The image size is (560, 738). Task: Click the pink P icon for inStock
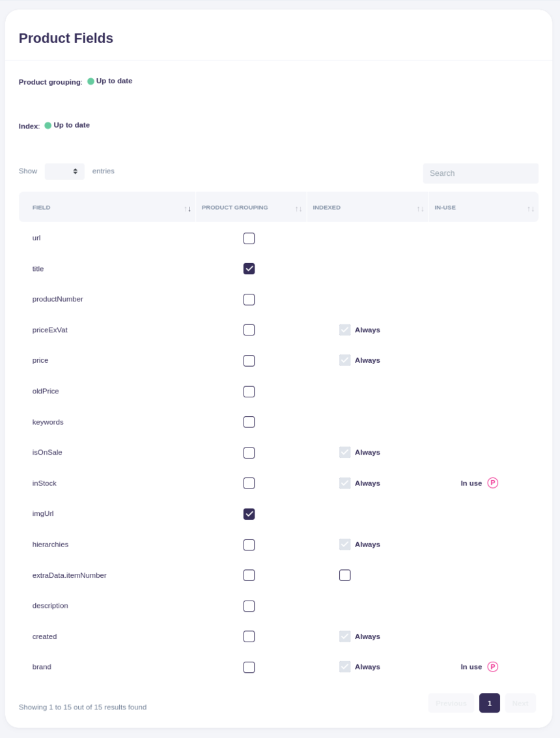492,483
